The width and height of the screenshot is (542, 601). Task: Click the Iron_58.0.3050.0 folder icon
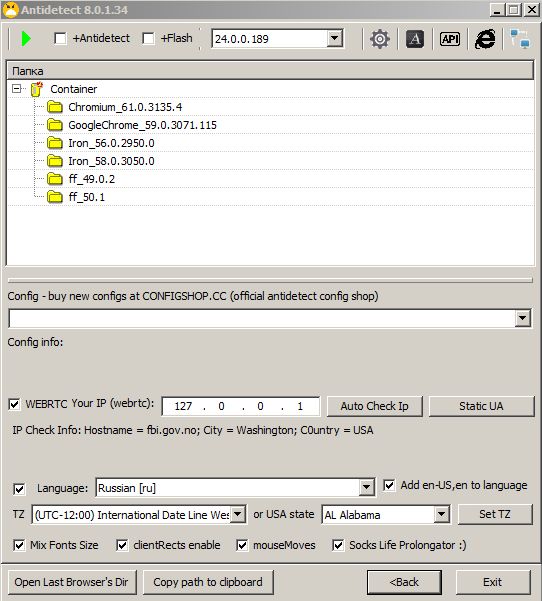tap(55, 161)
